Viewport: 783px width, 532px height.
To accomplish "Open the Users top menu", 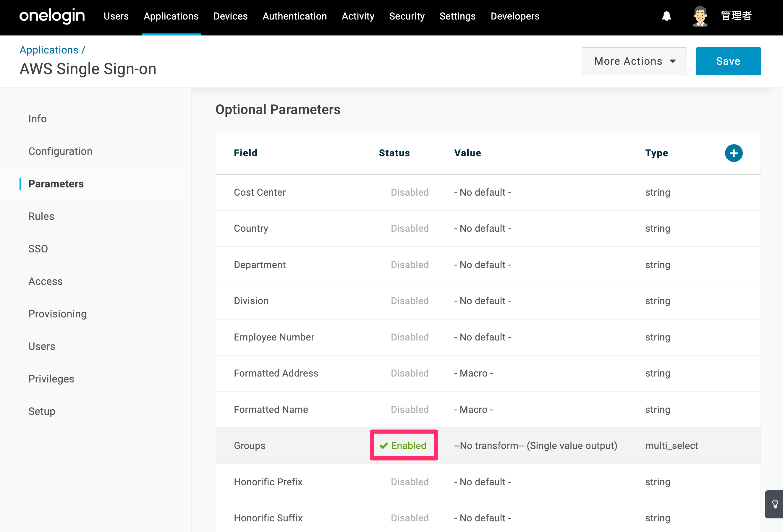I will coord(116,16).
